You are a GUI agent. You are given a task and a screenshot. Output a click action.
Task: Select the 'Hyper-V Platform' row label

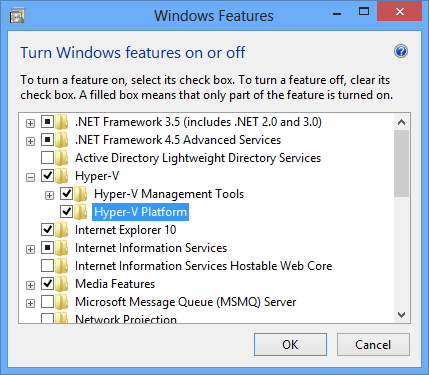tap(140, 212)
